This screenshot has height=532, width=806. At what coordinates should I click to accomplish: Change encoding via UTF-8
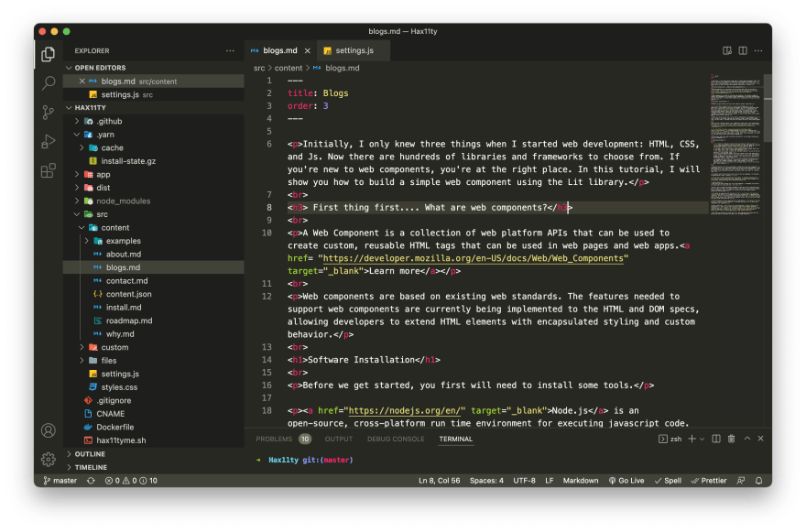click(524, 481)
